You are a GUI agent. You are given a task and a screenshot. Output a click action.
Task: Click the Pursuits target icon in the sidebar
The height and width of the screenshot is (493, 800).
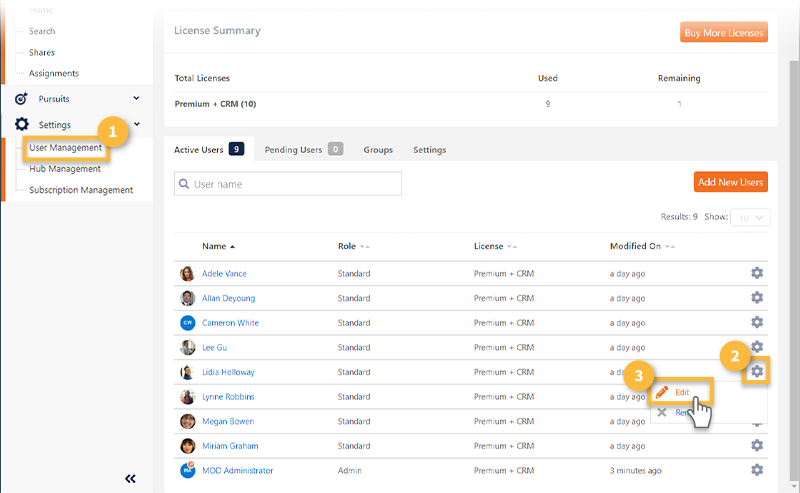(x=21, y=99)
